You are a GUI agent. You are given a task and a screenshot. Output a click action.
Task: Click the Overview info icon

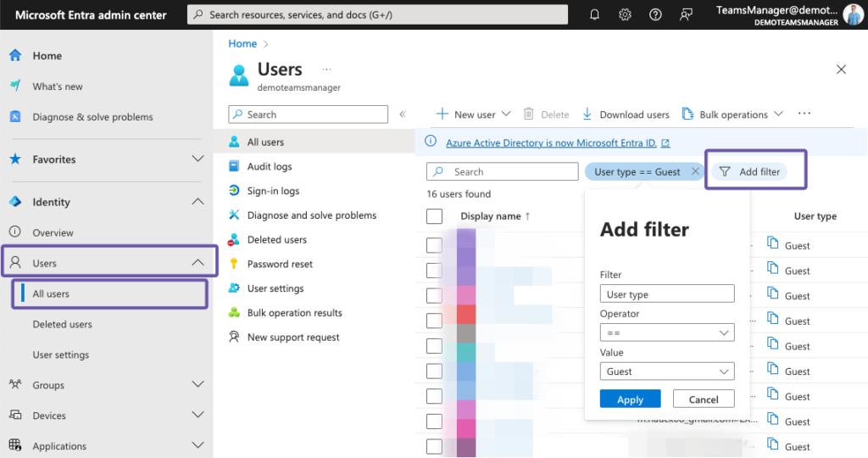coord(15,232)
